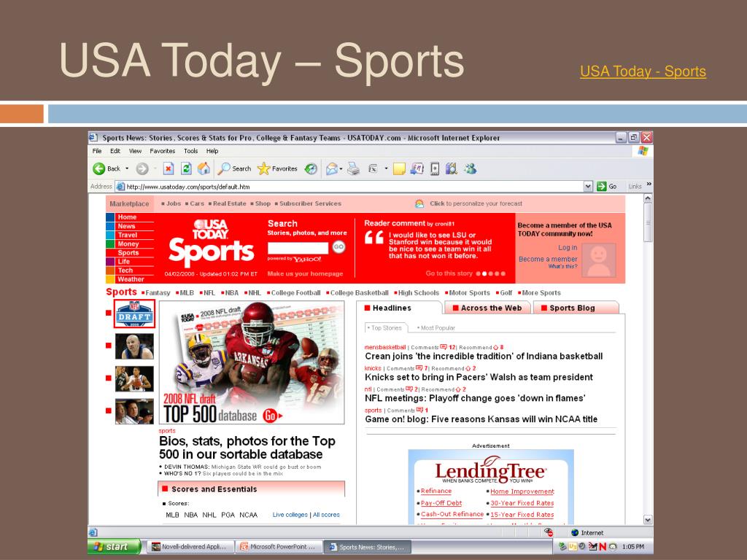Click the 30-Year Fixed Rates link
This screenshot has height=560, width=747.
pos(522,503)
